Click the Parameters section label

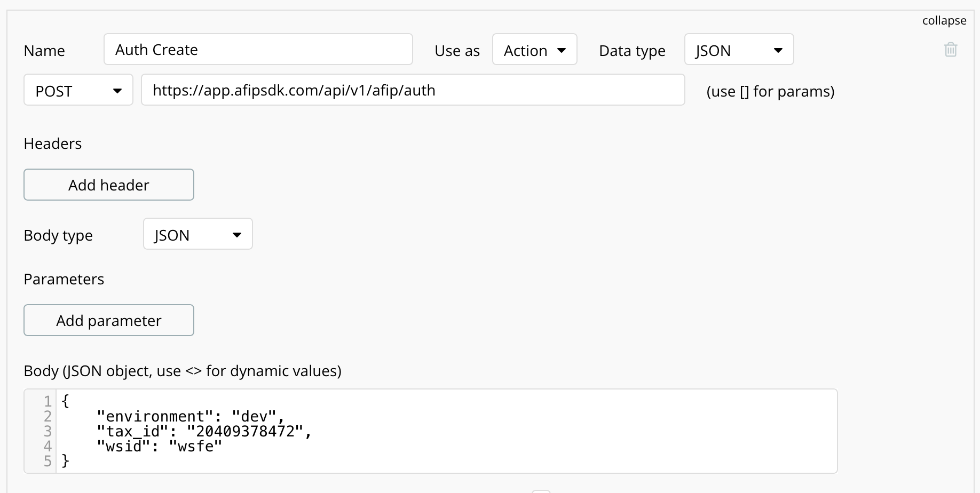pos(64,280)
